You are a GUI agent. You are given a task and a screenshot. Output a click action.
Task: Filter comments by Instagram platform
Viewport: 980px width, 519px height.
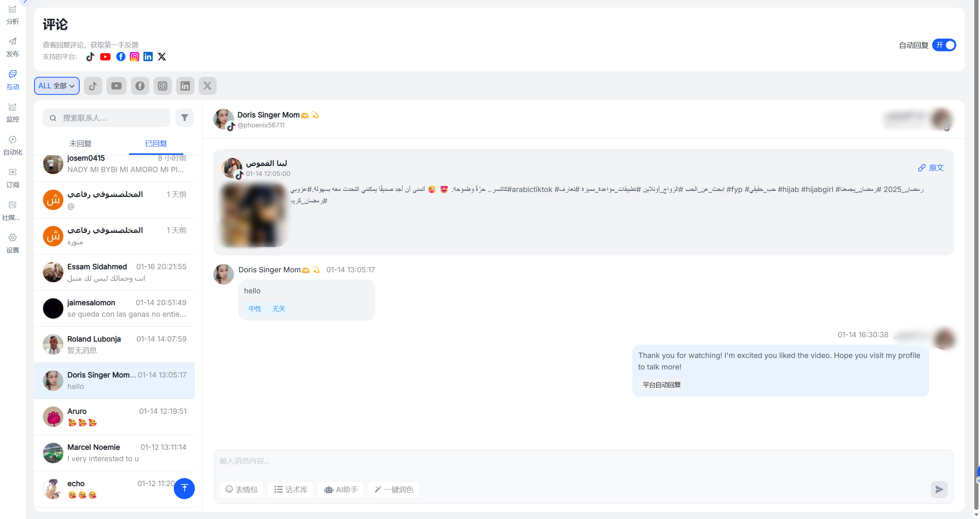(x=163, y=86)
